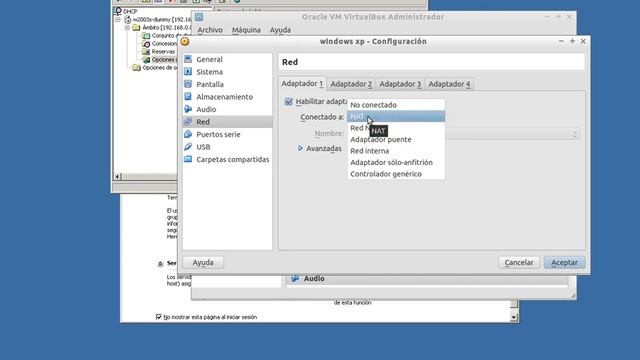Choose Red NAT from the dropdown list
640x360 pixels.
pyautogui.click(x=396, y=128)
